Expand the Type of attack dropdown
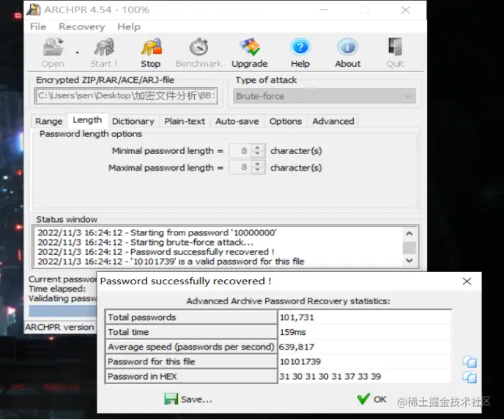This screenshot has height=420, width=504. point(325,96)
